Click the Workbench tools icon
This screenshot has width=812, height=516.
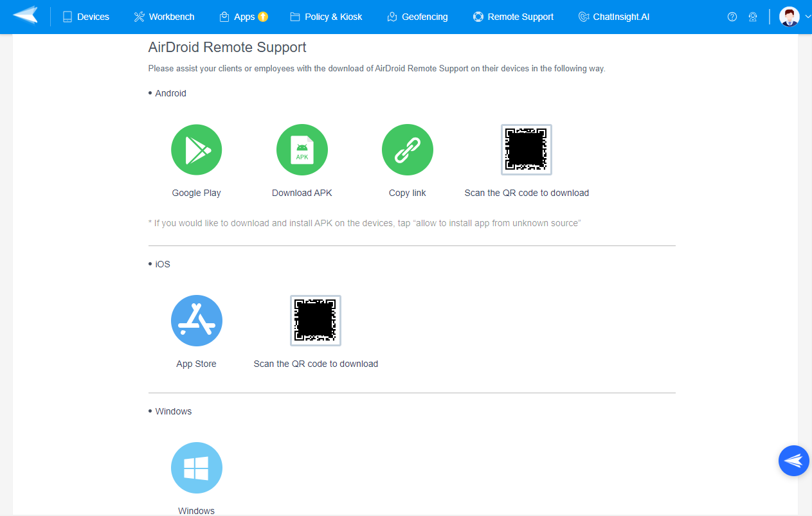139,17
